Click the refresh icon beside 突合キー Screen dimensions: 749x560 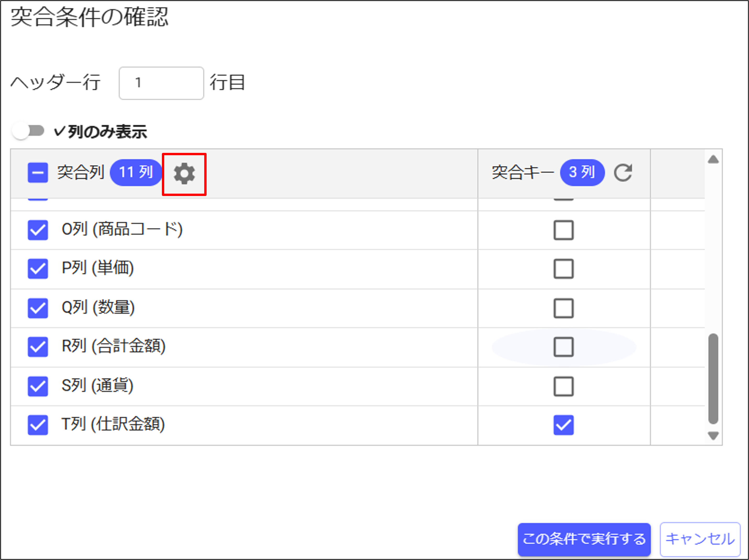point(623,173)
